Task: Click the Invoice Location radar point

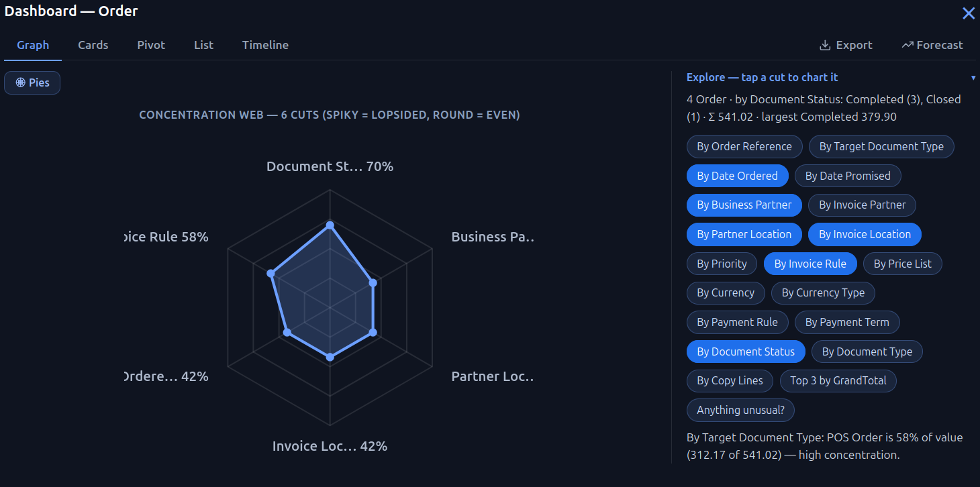Action: (x=330, y=358)
